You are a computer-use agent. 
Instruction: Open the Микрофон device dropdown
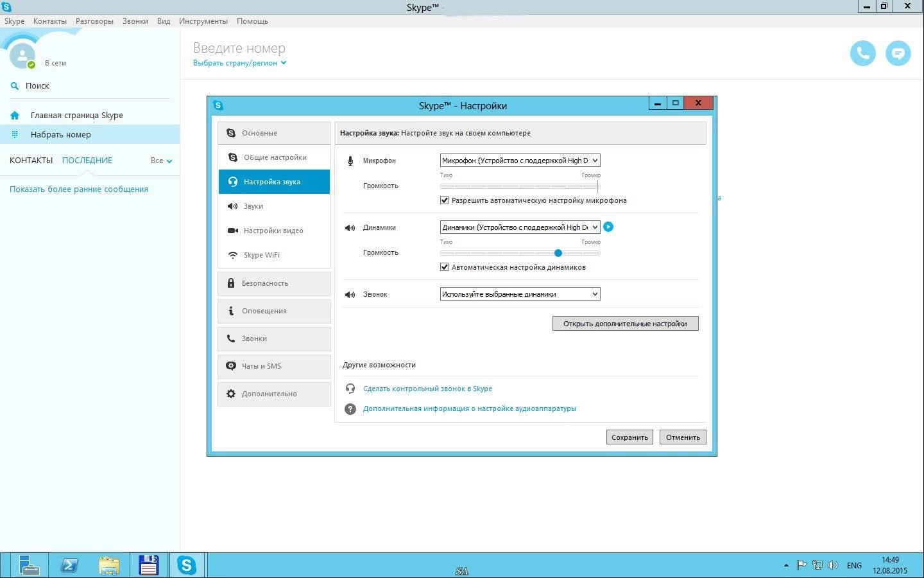coord(520,161)
